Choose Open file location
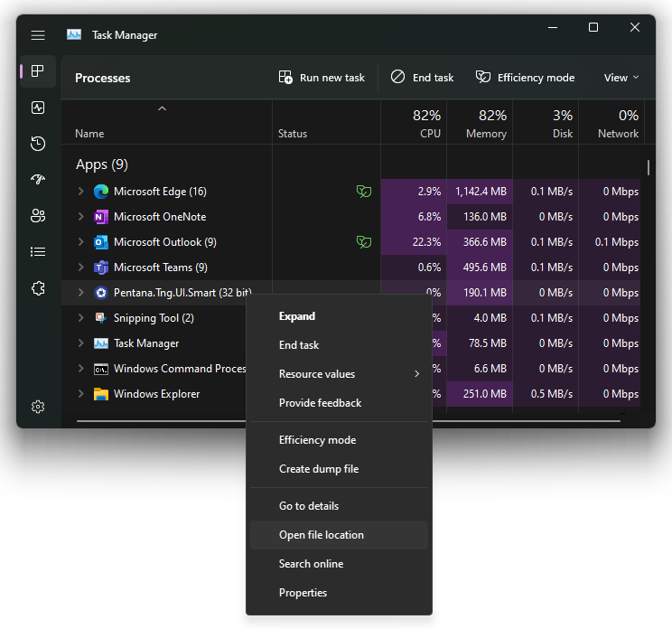Screen dimensions: 672x629 (x=339, y=535)
